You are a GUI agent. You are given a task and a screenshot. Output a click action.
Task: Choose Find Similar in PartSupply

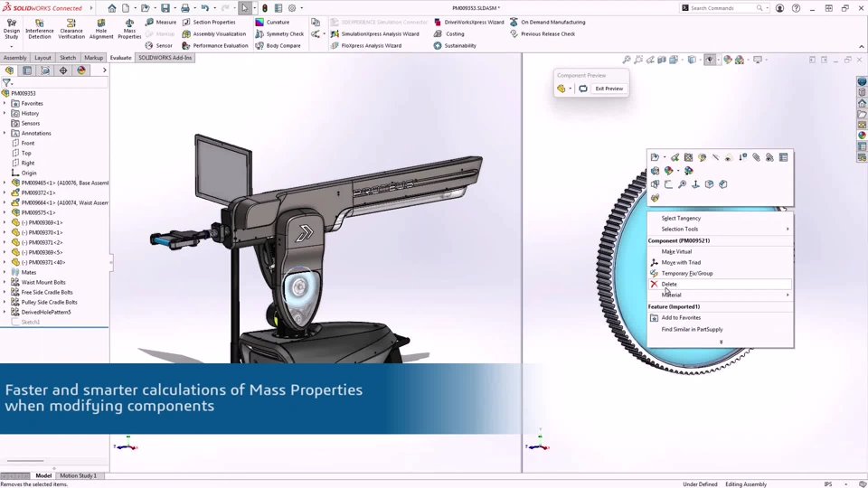click(692, 329)
